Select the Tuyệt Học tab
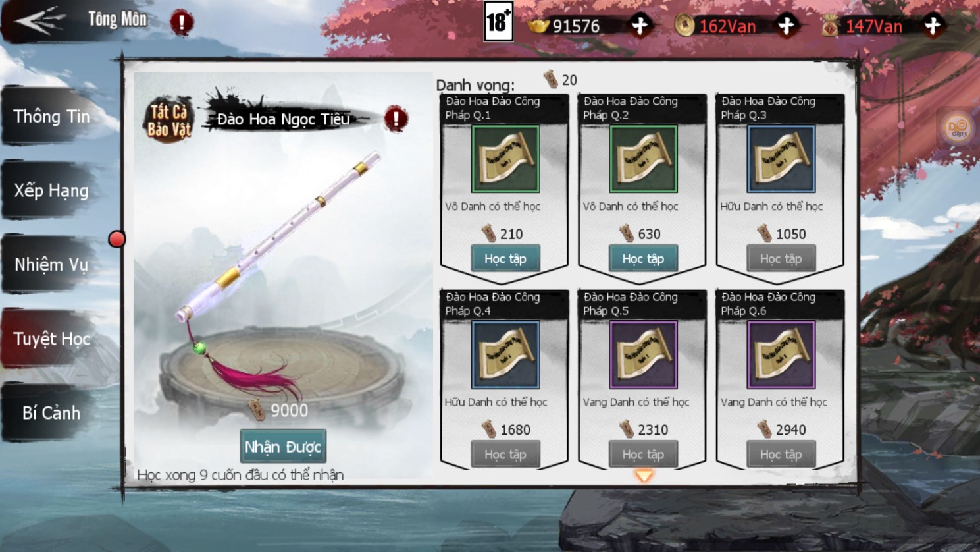The image size is (980, 552). [x=51, y=339]
